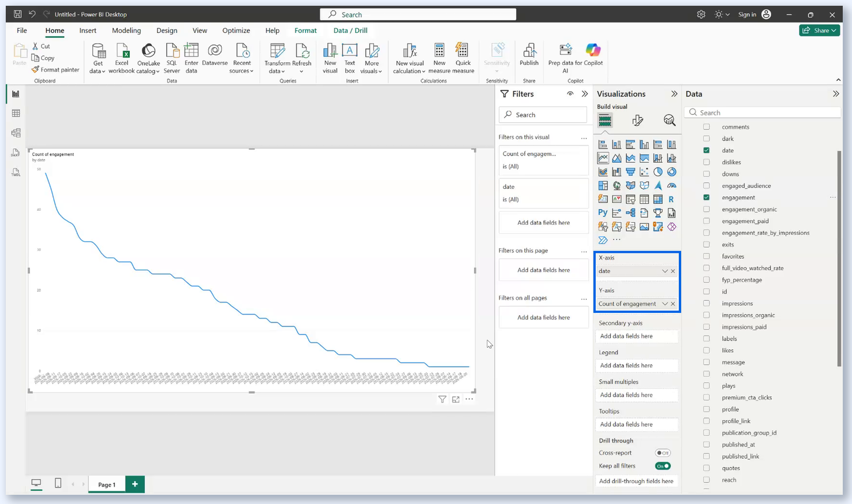The width and height of the screenshot is (852, 504).
Task: Select the Area chart visual
Action: (x=616, y=158)
